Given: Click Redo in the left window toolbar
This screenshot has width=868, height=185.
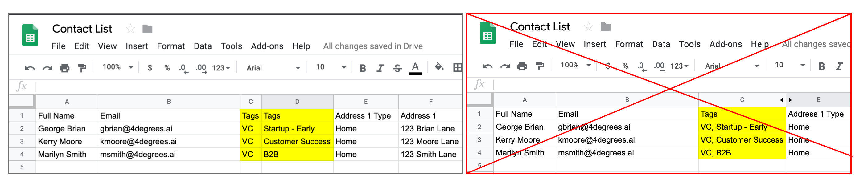Looking at the screenshot, I should click(47, 68).
